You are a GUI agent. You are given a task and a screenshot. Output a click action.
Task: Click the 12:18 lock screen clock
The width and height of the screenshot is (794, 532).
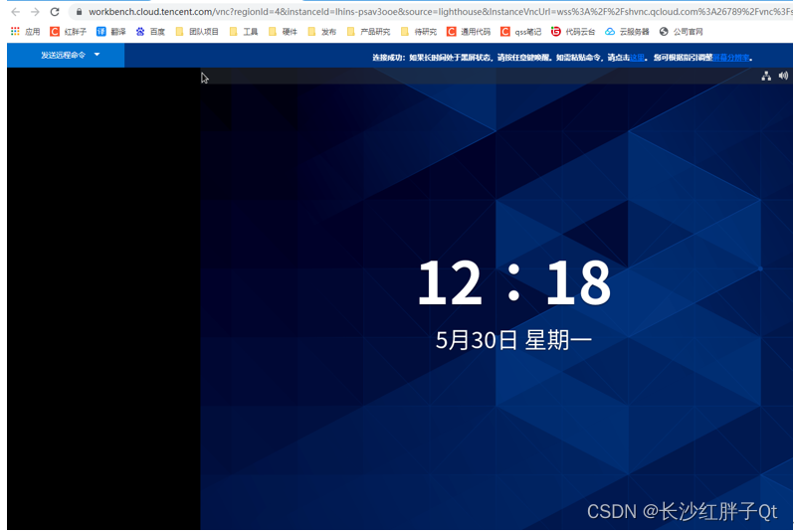tap(514, 282)
